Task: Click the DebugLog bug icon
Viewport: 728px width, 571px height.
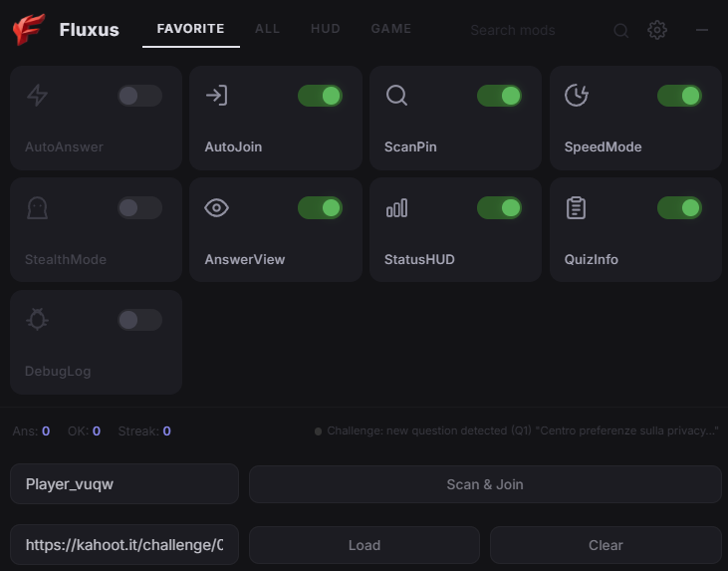Action: click(37, 320)
